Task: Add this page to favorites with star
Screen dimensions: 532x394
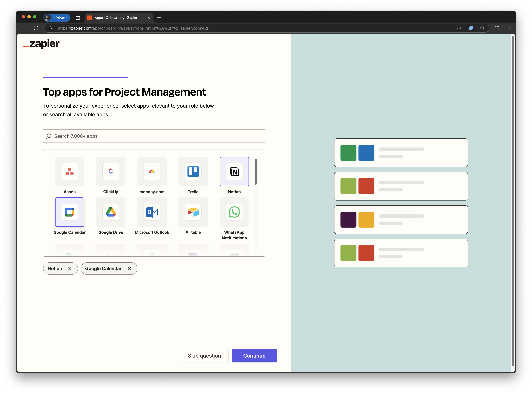Action: pos(482,28)
